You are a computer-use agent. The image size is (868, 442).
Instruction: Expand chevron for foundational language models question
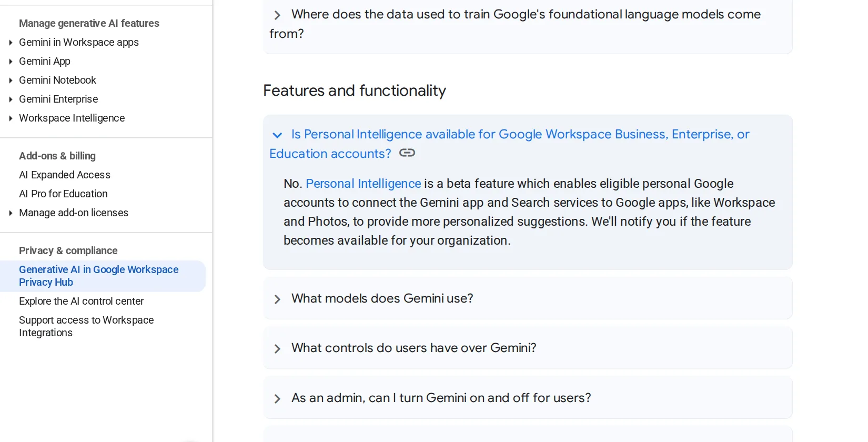point(277,15)
